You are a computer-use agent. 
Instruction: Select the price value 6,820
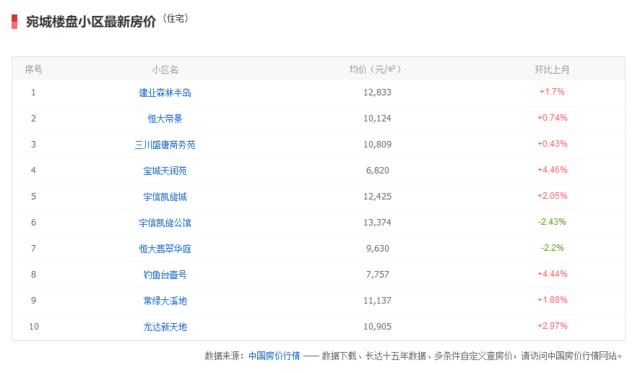[x=378, y=171]
